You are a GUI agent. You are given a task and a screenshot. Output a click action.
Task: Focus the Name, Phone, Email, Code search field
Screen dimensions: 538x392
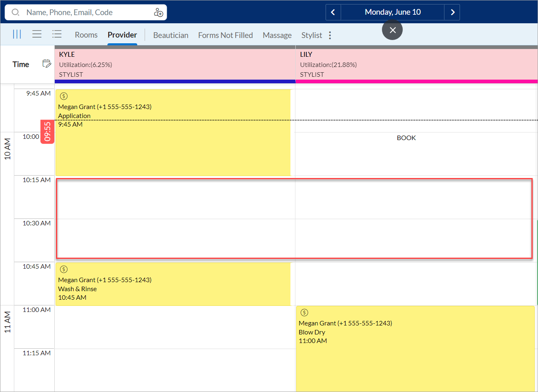coord(86,12)
